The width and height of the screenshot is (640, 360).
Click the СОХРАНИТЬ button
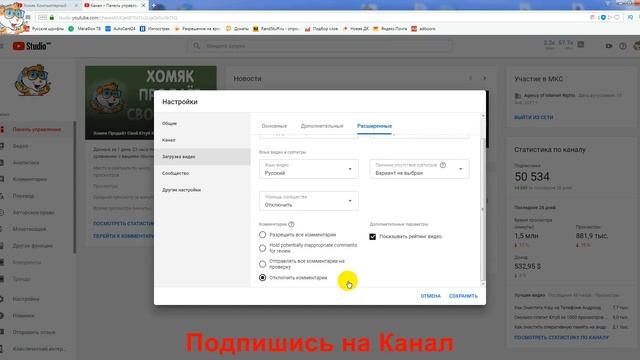[x=463, y=296]
